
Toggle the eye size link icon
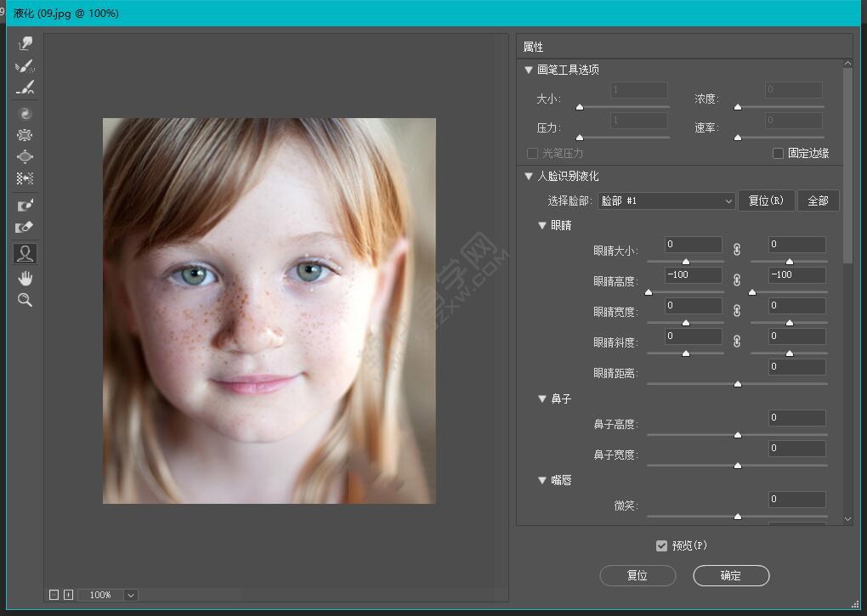pos(736,249)
